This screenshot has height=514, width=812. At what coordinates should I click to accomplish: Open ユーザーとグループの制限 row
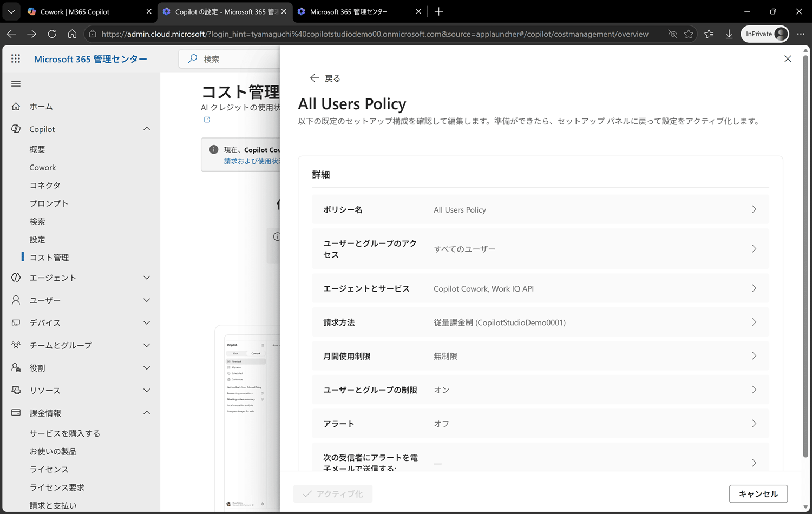point(540,390)
